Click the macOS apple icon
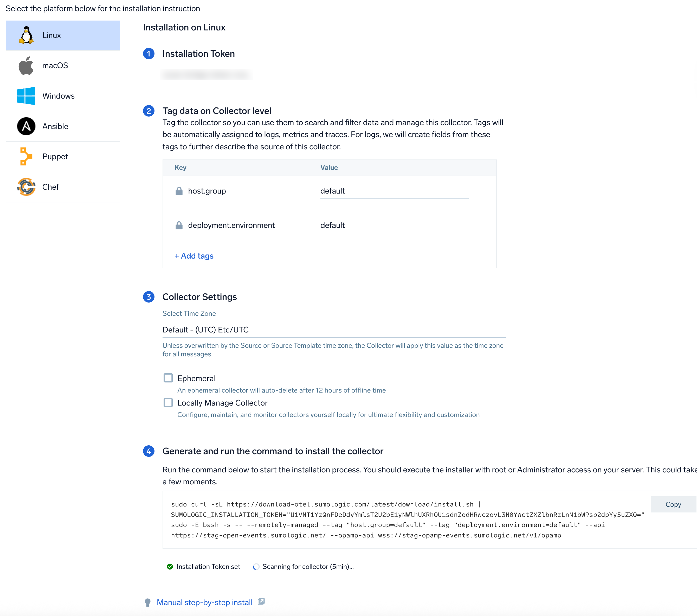This screenshot has width=697, height=616. (26, 66)
